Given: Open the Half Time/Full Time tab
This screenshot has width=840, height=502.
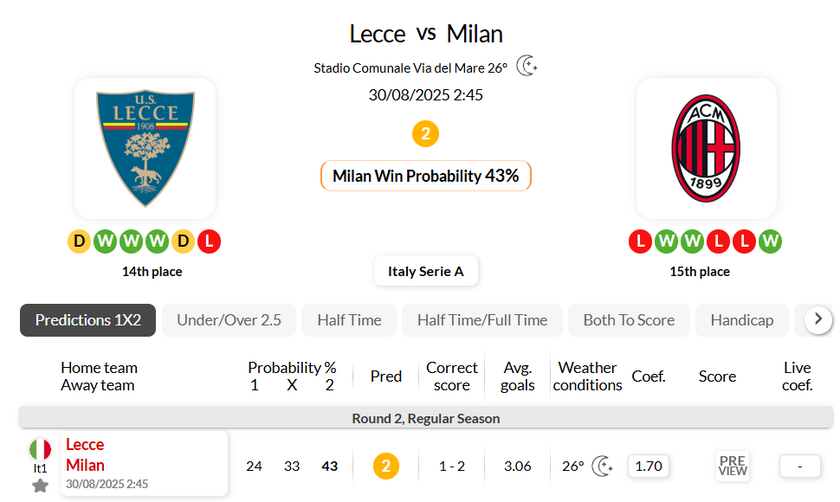Looking at the screenshot, I should (482, 320).
